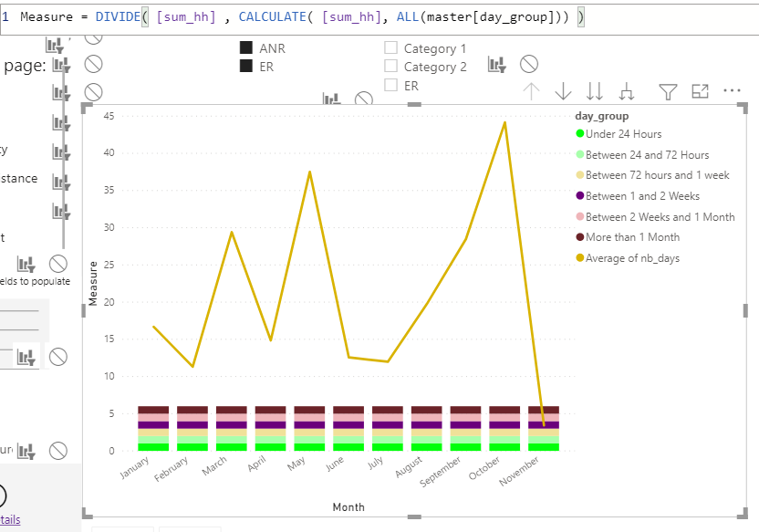
Task: Click the February axis label
Action: coord(172,469)
